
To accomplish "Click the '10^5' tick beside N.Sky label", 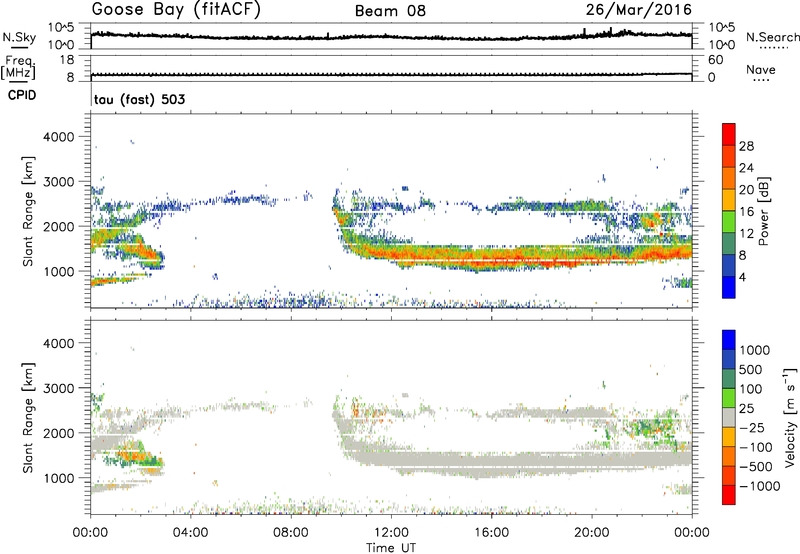I will click(x=61, y=28).
